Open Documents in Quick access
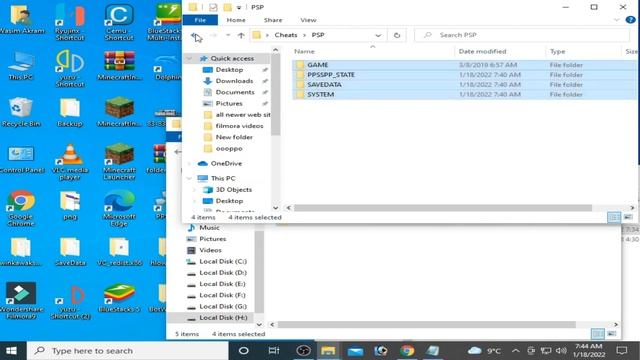The height and width of the screenshot is (360, 640). coord(235,92)
